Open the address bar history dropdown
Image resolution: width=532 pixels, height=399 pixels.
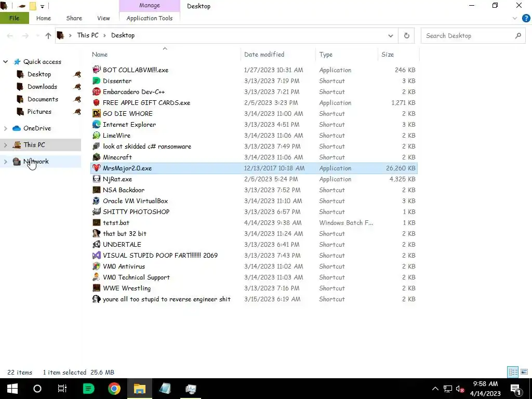391,36
